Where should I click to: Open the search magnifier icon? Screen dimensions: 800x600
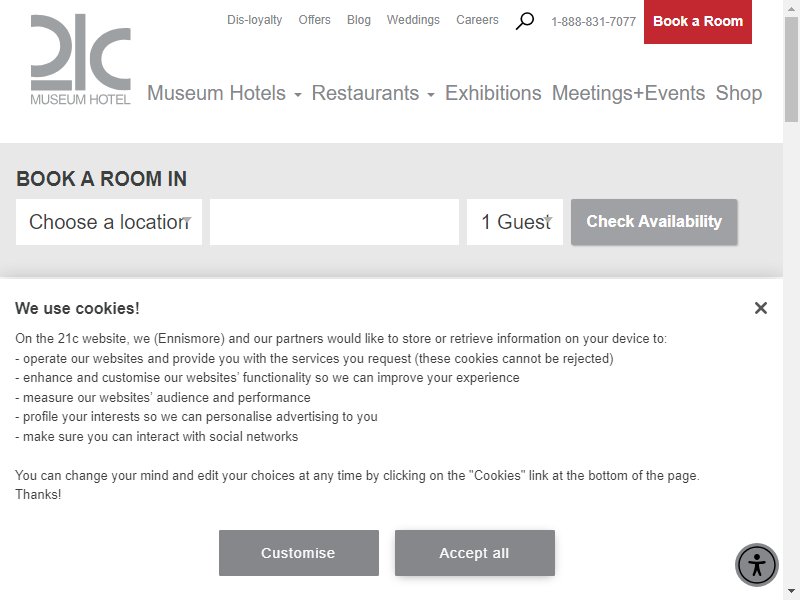click(x=524, y=21)
